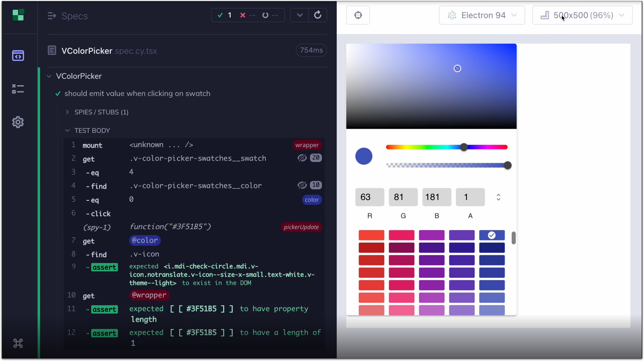Toggle visibility on the find color command
This screenshot has width=644, height=361.
tap(302, 185)
